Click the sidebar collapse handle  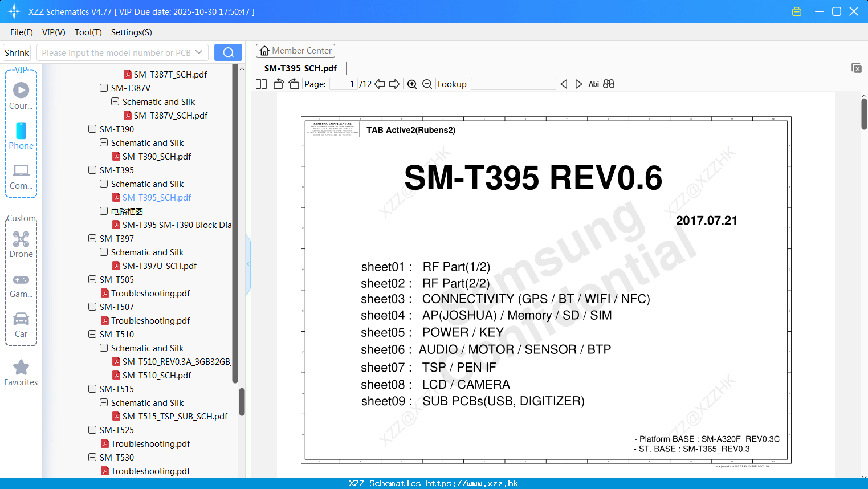pyautogui.click(x=248, y=264)
